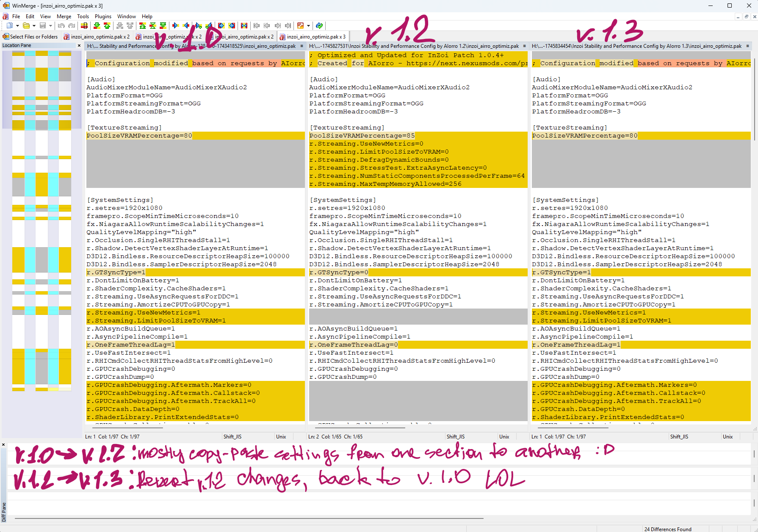Open the Window menu
This screenshot has height=532, width=758.
coord(127,17)
